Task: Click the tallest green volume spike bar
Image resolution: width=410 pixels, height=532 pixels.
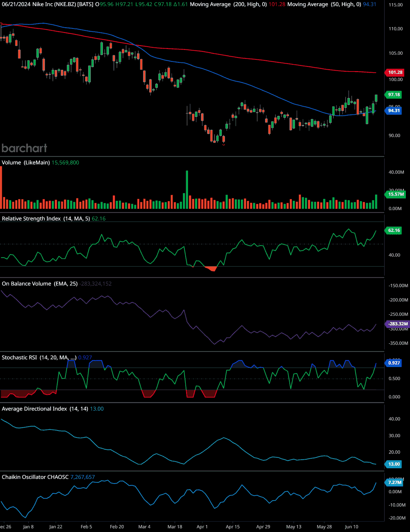Action: [187, 190]
